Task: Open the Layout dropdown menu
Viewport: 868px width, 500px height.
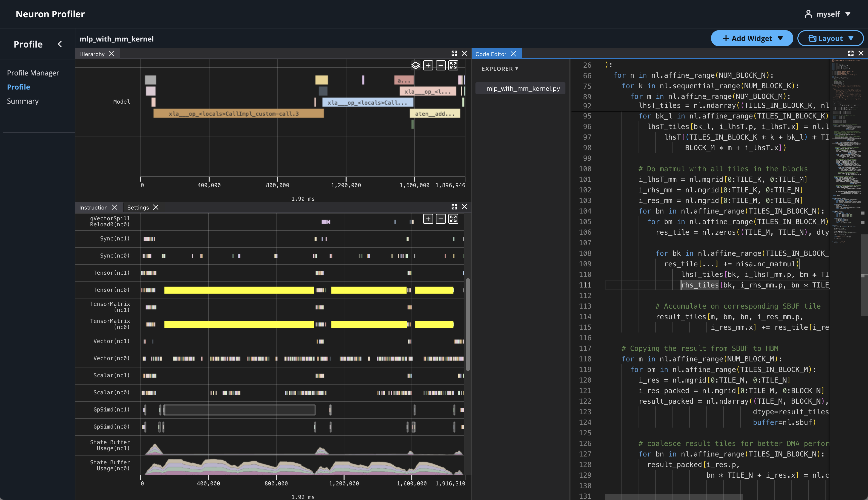Action: point(830,38)
